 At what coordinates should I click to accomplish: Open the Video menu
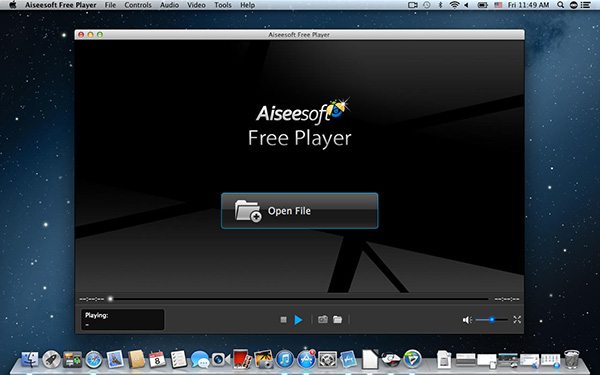196,5
